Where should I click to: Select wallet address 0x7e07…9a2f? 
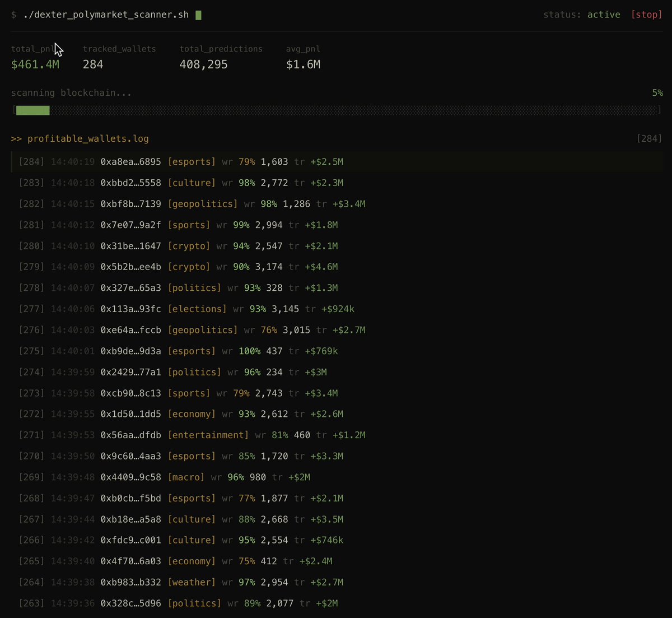131,225
